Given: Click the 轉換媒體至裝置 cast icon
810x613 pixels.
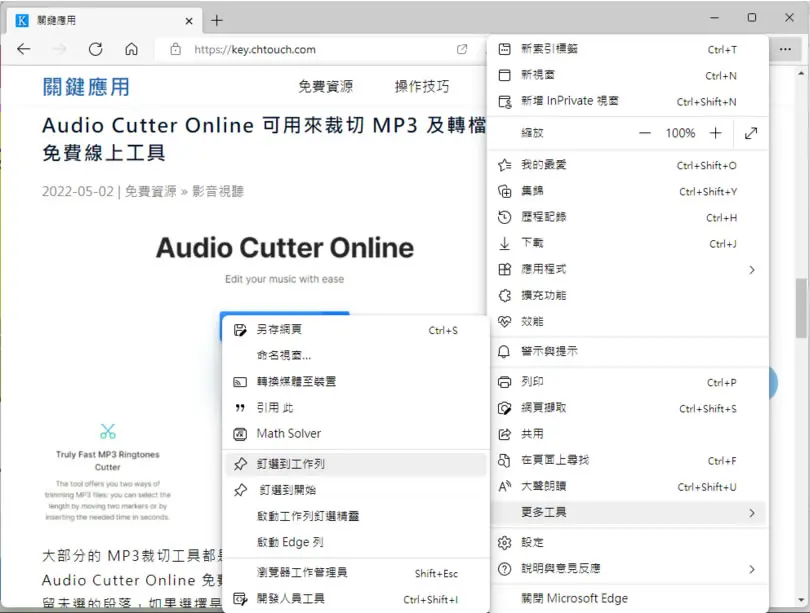Looking at the screenshot, I should 240,382.
